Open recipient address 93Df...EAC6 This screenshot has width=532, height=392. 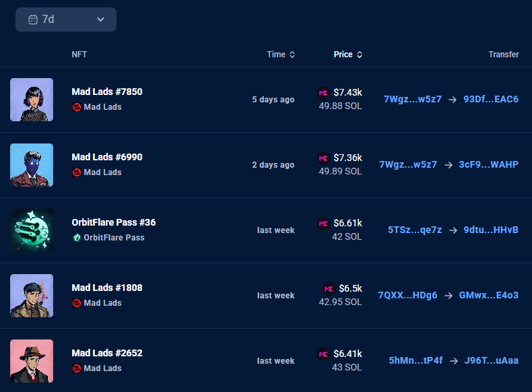[491, 99]
